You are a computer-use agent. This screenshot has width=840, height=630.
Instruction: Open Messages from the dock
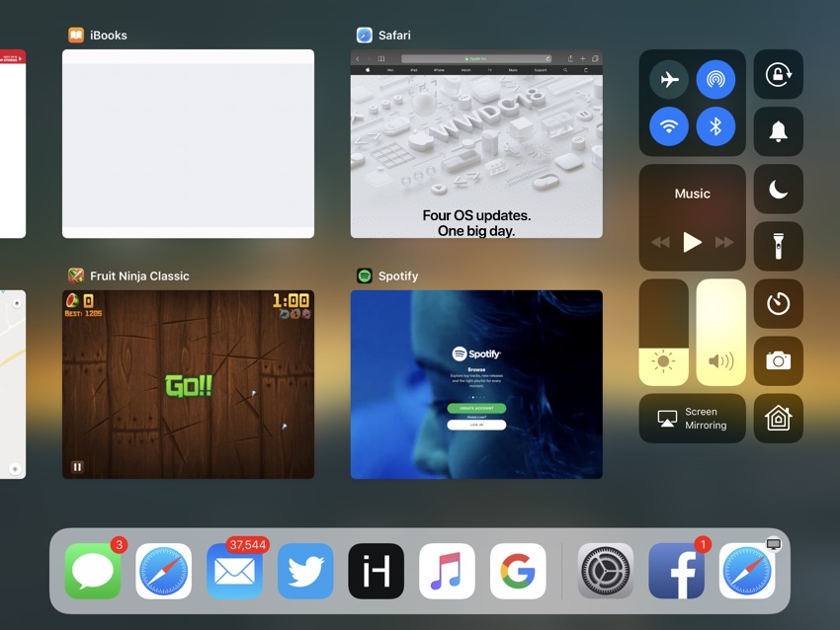click(x=93, y=571)
